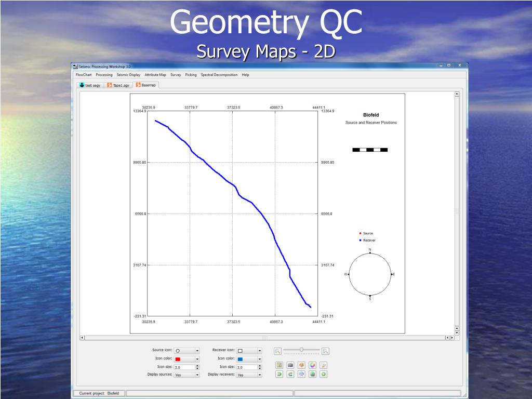Open the Survey menu
This screenshot has height=399, width=532.
176,75
